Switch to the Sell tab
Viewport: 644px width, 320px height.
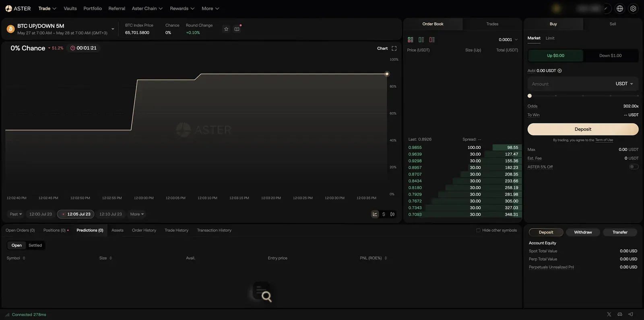click(613, 24)
